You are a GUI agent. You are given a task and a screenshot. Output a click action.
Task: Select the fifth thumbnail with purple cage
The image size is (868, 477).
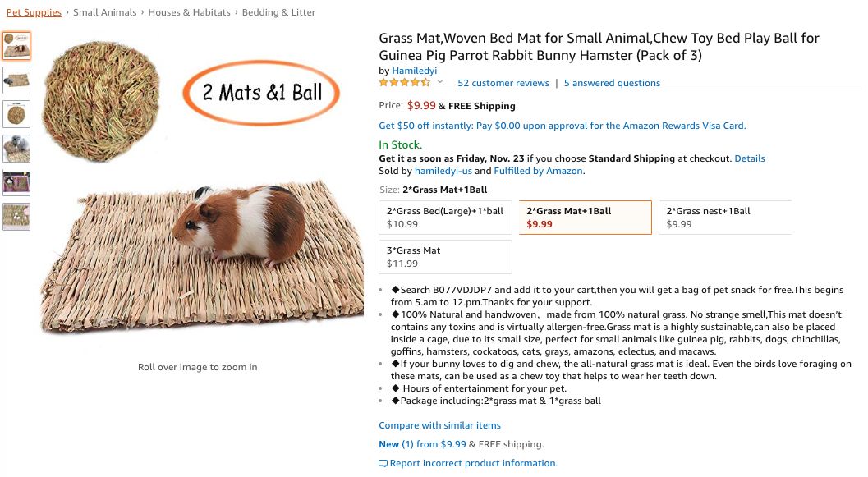[16, 183]
